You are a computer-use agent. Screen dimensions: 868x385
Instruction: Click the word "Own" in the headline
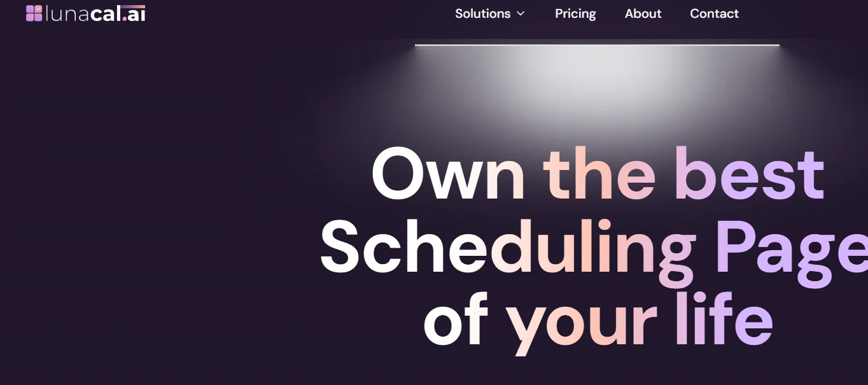coord(447,175)
